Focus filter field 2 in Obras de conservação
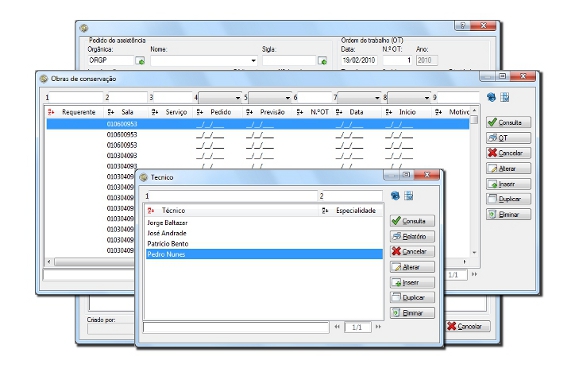The image size is (579, 372). coord(128,98)
